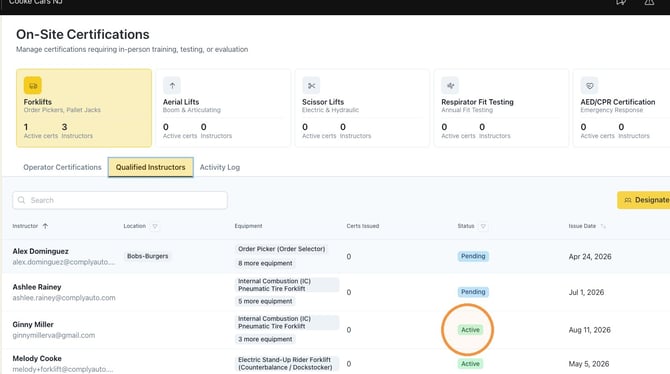Open Ashlee Rainey instructor row
The width and height of the screenshot is (670, 374).
(x=335, y=292)
